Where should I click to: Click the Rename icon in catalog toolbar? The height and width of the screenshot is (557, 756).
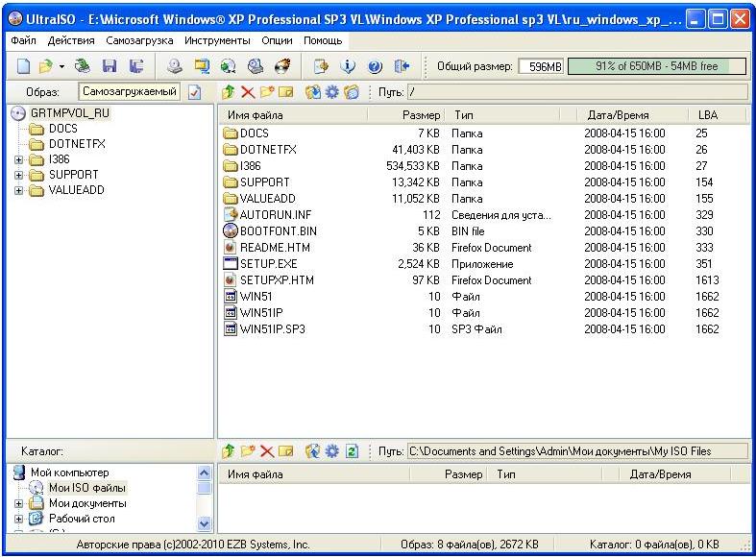pos(286,451)
